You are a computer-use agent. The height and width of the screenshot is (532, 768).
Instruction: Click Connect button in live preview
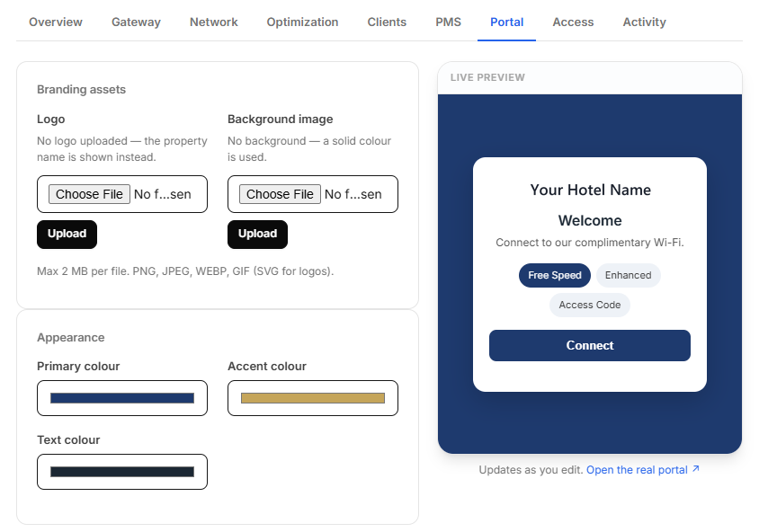[x=589, y=346]
